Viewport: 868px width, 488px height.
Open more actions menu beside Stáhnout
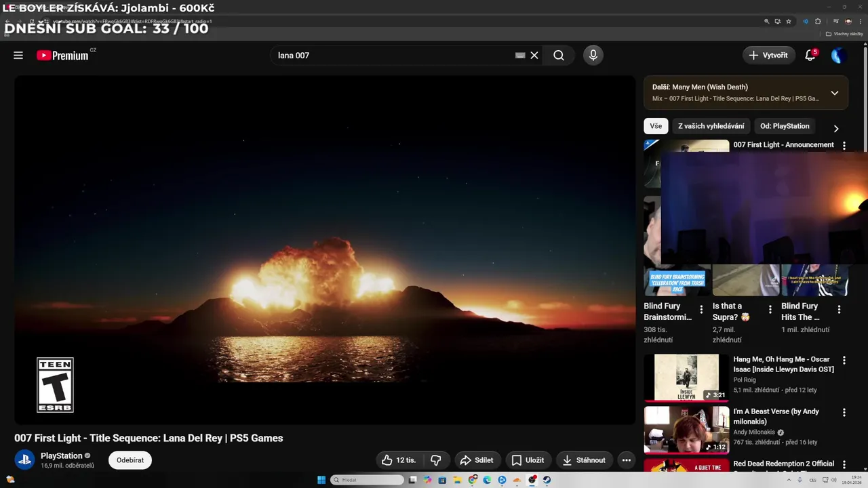click(627, 460)
